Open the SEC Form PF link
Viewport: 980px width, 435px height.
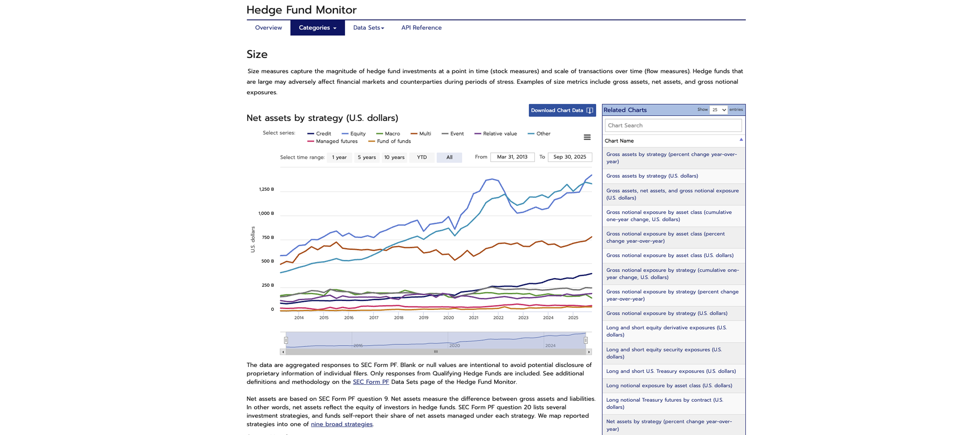pyautogui.click(x=371, y=381)
